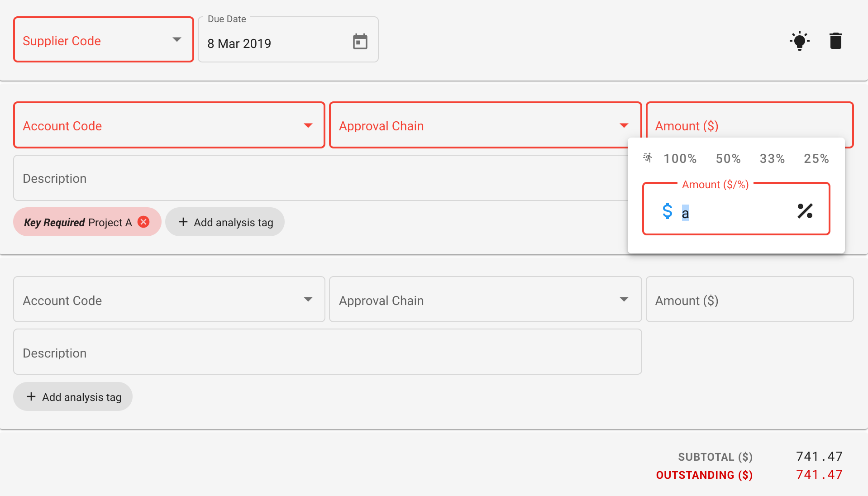
Task: Remove the Project A tag via its X icon
Action: click(143, 222)
